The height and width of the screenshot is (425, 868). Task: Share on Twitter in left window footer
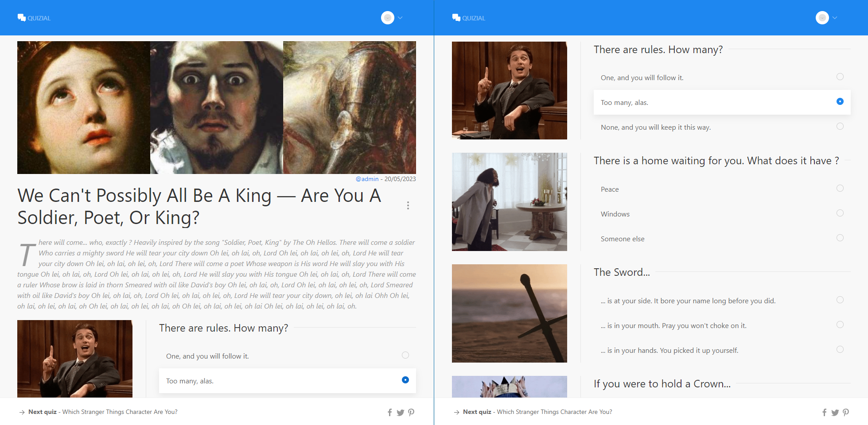click(401, 412)
